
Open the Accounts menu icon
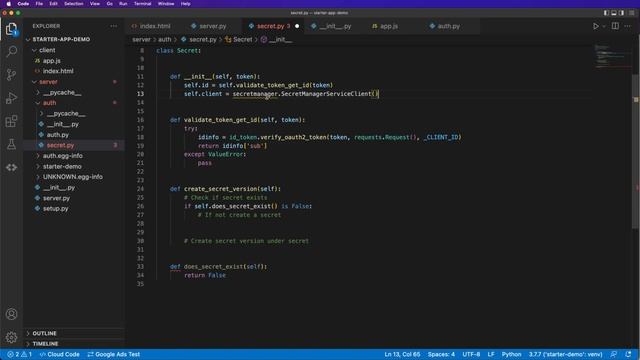pyautogui.click(x=11, y=314)
